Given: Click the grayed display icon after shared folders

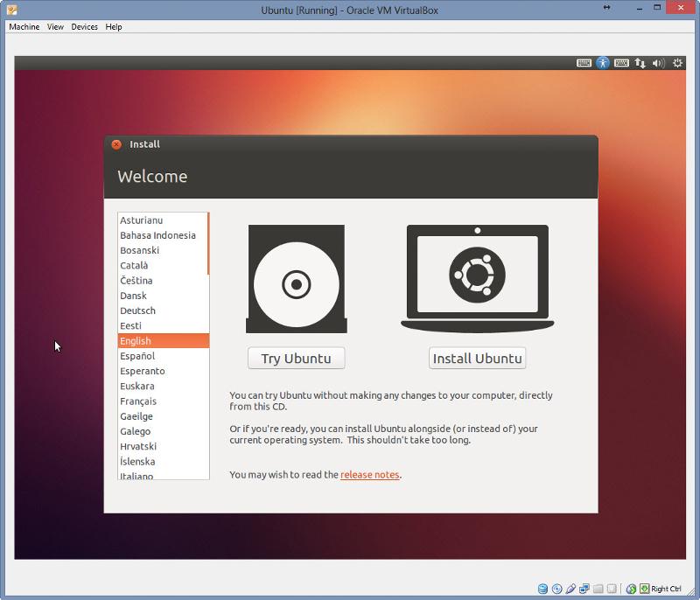Looking at the screenshot, I should pos(612,589).
